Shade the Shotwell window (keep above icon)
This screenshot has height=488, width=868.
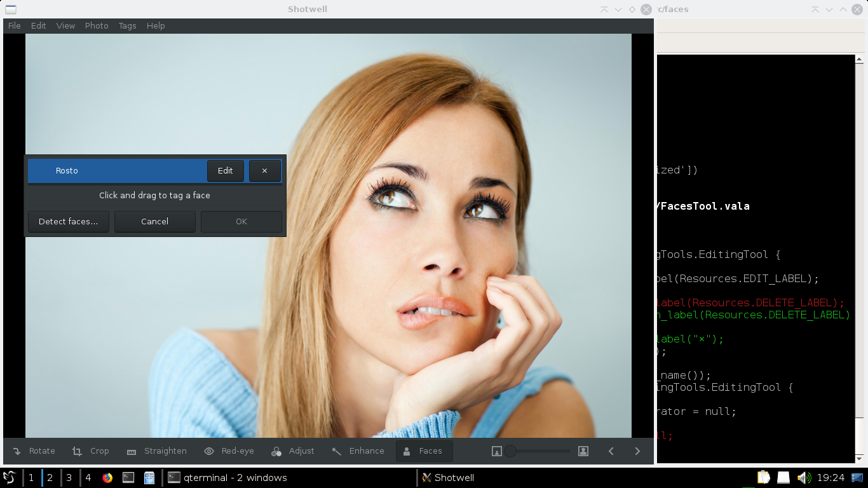point(604,10)
